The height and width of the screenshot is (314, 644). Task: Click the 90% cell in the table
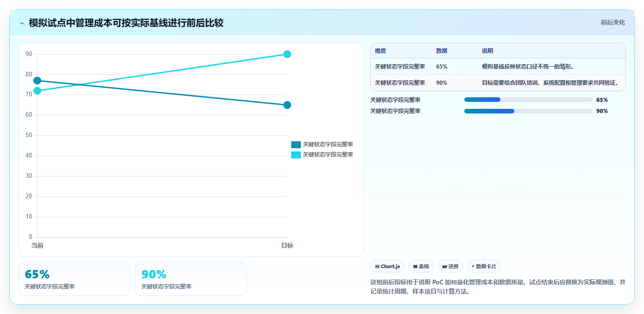pyautogui.click(x=442, y=83)
